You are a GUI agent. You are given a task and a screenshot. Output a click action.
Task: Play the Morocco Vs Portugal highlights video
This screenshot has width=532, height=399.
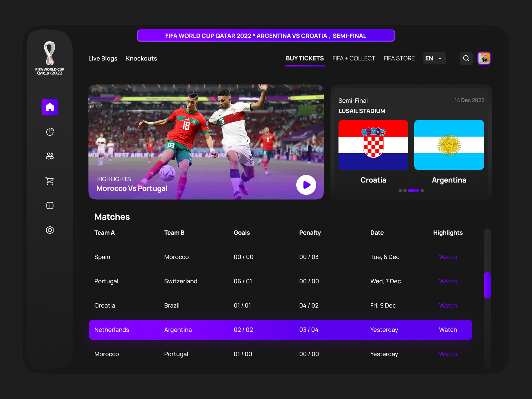click(306, 185)
